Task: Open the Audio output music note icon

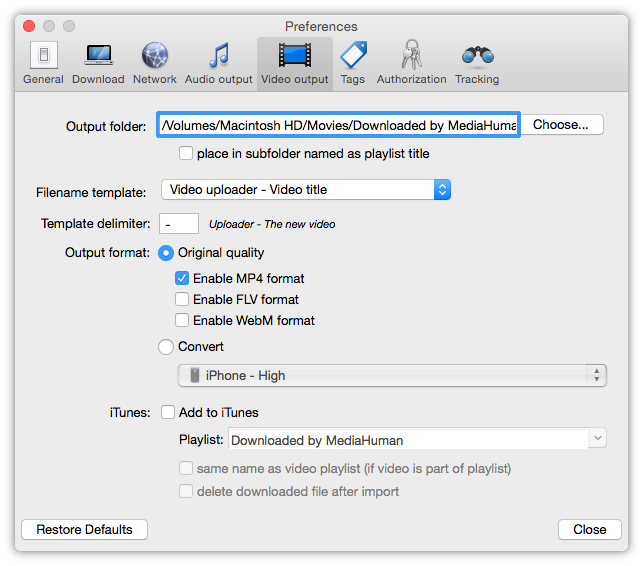Action: (219, 55)
